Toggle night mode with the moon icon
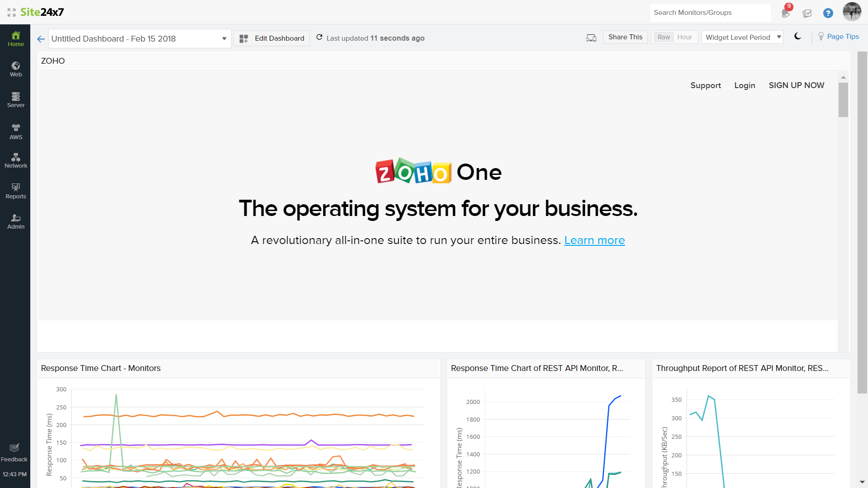The height and width of the screenshot is (488, 868). click(x=798, y=37)
